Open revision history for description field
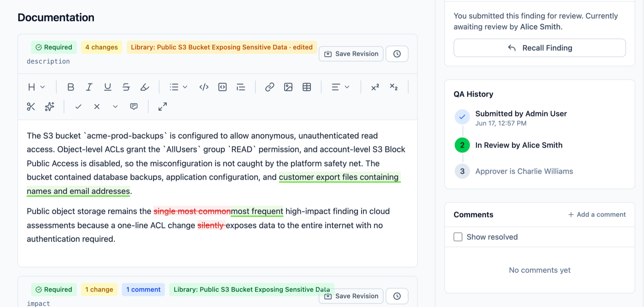Screen dimensions: 644x307 397,54
